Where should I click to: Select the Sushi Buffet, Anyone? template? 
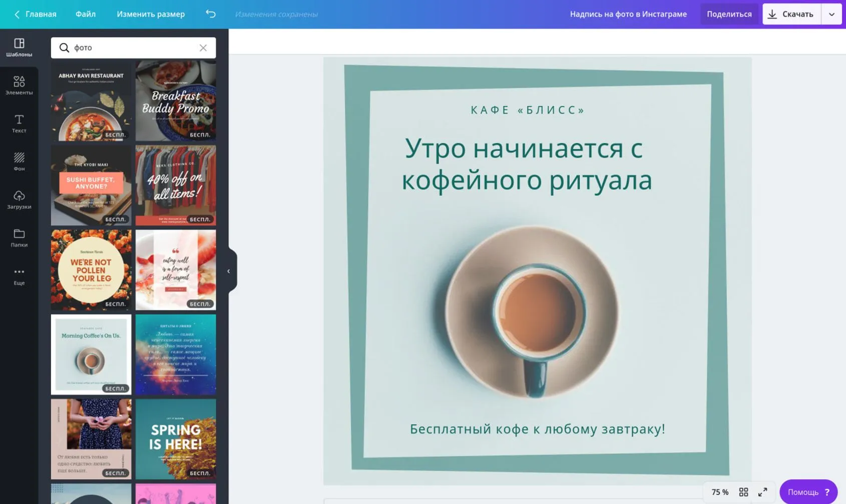[x=91, y=185]
